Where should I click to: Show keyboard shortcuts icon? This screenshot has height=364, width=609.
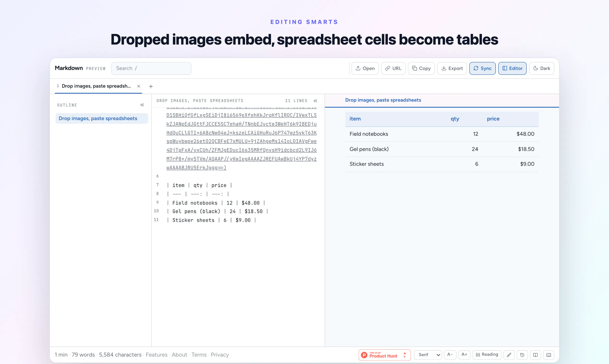549,355
